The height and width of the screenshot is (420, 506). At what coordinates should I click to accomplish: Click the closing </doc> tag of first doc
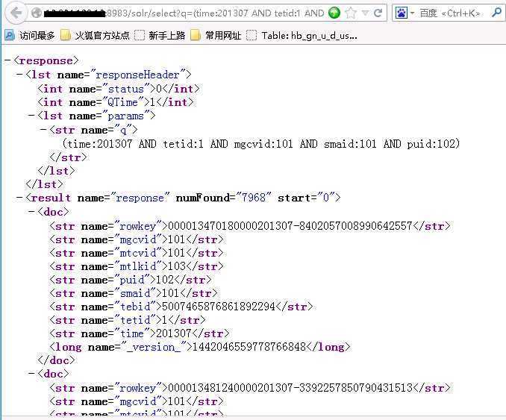click(56, 360)
